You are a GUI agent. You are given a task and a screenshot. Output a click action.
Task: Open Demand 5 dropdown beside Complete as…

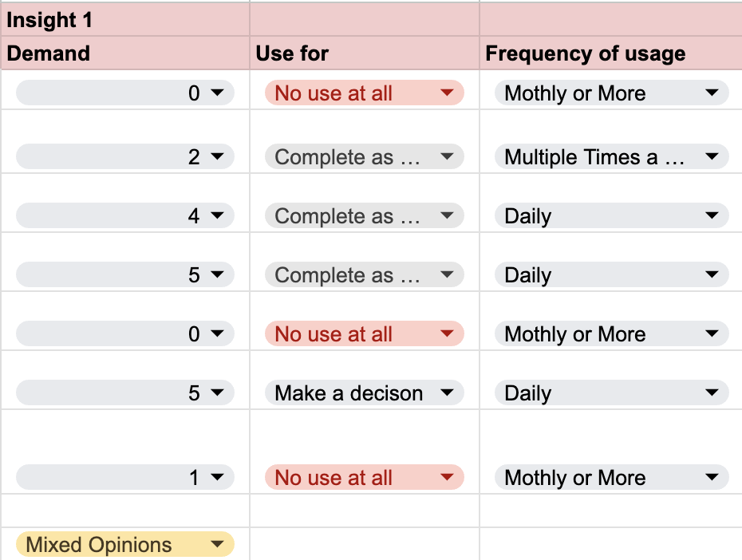coord(125,274)
